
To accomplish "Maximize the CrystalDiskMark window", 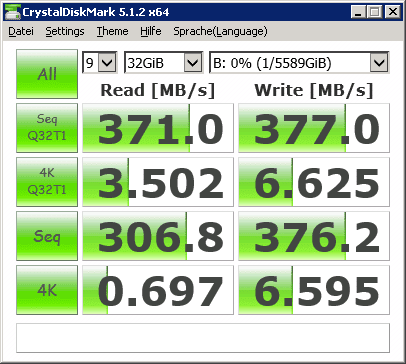I will [375, 12].
